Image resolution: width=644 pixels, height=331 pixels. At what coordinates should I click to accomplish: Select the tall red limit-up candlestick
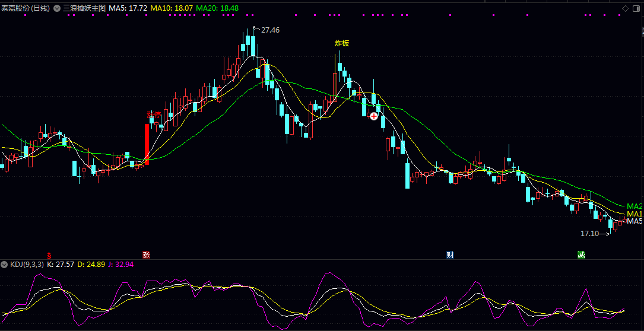coord(147,144)
